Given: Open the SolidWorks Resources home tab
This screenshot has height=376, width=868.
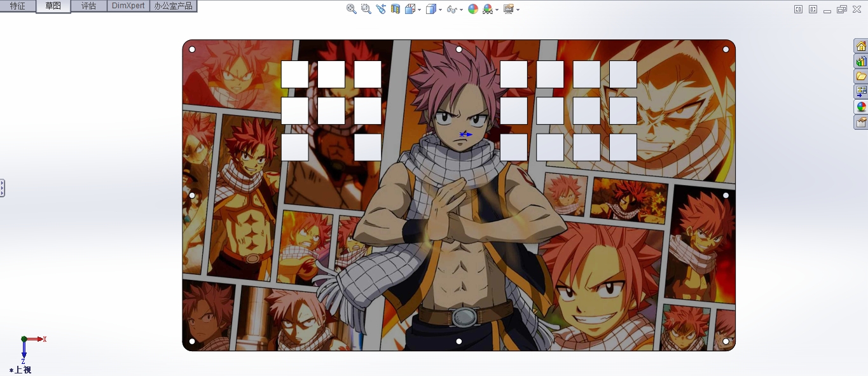Looking at the screenshot, I should pyautogui.click(x=861, y=46).
